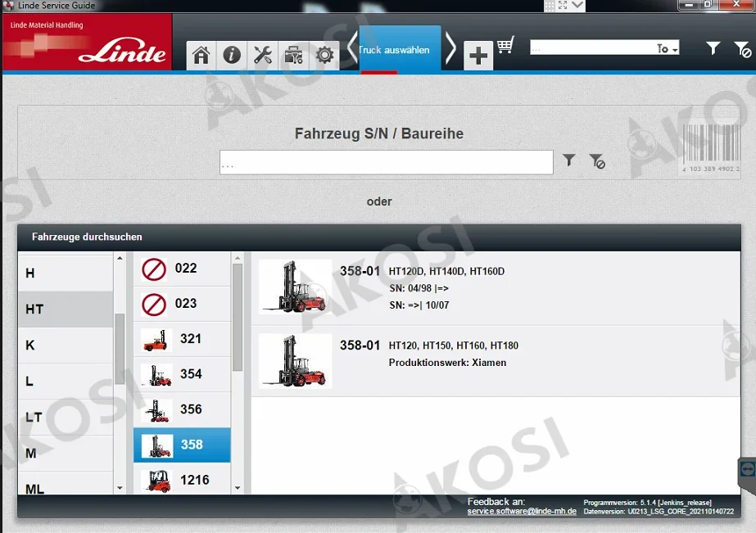The image size is (756, 533).
Task: Select vehicle family H
Action: (66, 273)
